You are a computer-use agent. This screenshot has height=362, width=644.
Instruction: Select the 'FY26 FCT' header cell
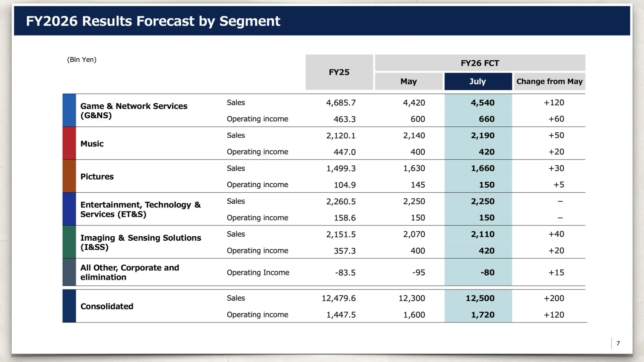pyautogui.click(x=480, y=63)
